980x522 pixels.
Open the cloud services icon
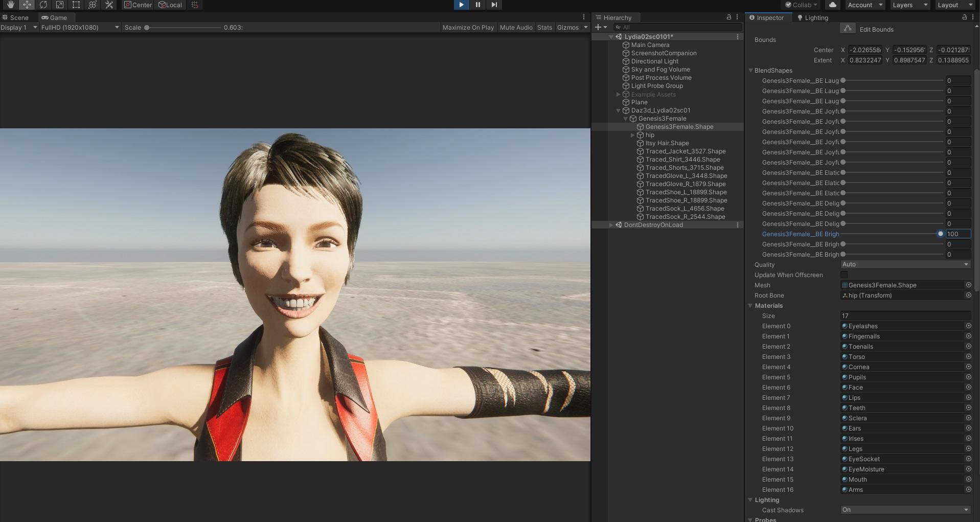point(833,5)
